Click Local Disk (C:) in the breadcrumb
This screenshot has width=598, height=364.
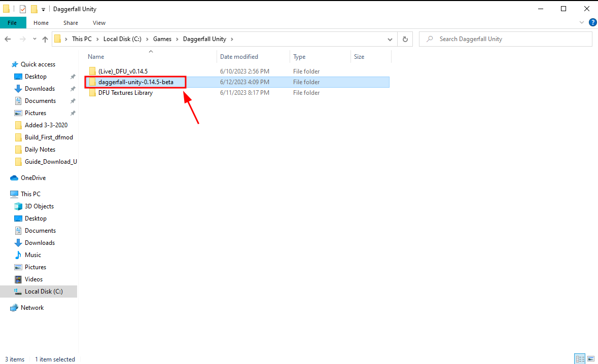click(x=122, y=39)
